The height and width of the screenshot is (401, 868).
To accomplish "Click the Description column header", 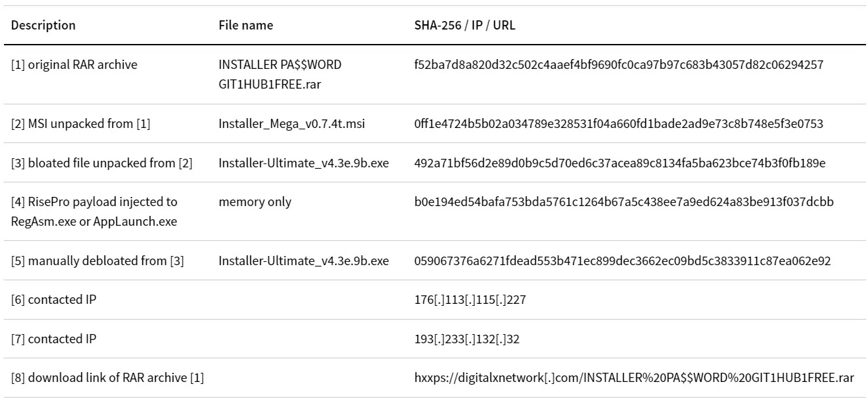I will [x=43, y=26].
